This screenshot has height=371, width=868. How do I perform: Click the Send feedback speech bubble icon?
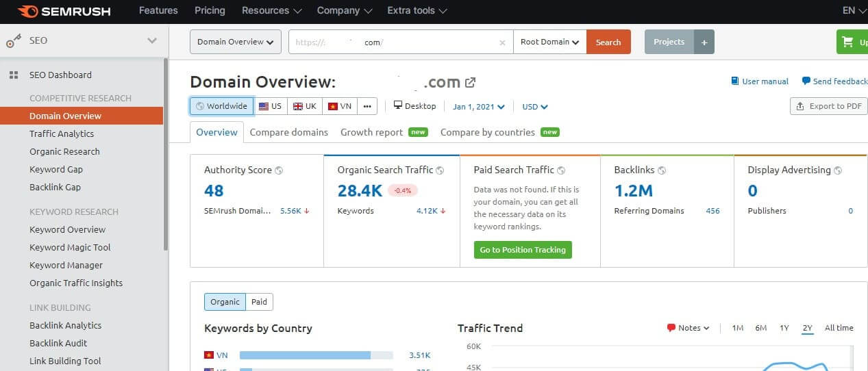pyautogui.click(x=806, y=81)
